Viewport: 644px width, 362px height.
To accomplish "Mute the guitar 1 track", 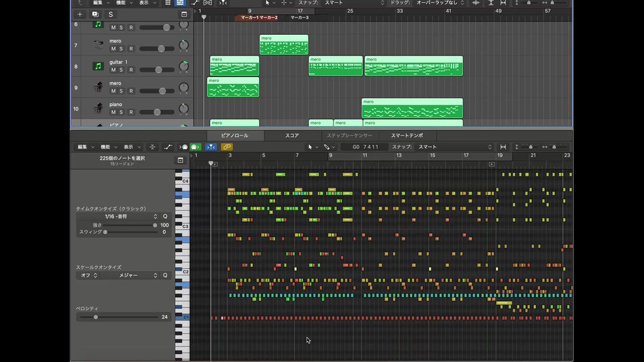I will coord(113,70).
